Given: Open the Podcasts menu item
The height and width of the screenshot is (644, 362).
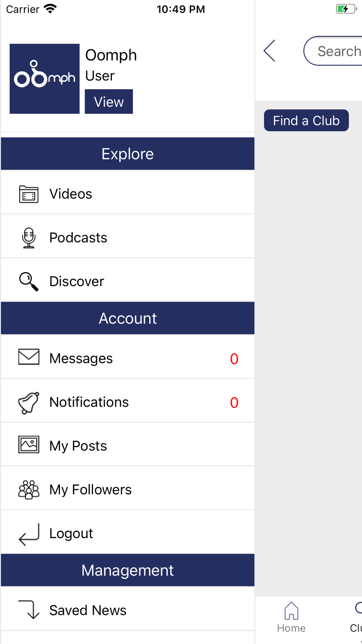Looking at the screenshot, I should tap(78, 238).
